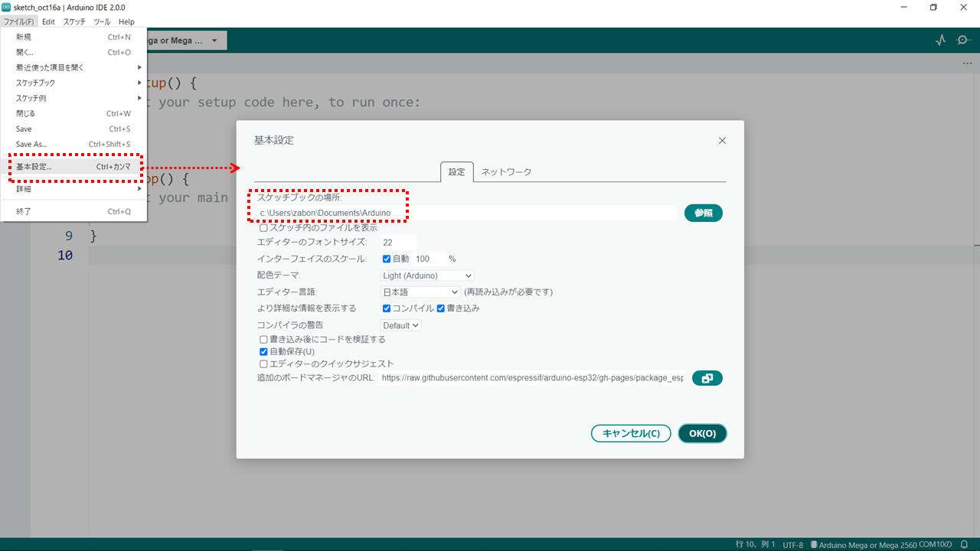Click the Arduino IDE title bar logo
Viewport: 980px width, 551px height.
click(x=7, y=7)
